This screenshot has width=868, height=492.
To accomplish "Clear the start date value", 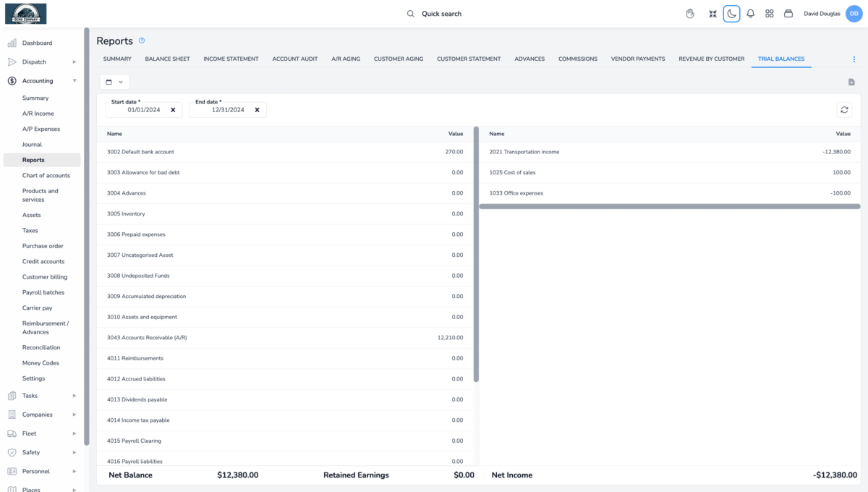I will pos(173,110).
